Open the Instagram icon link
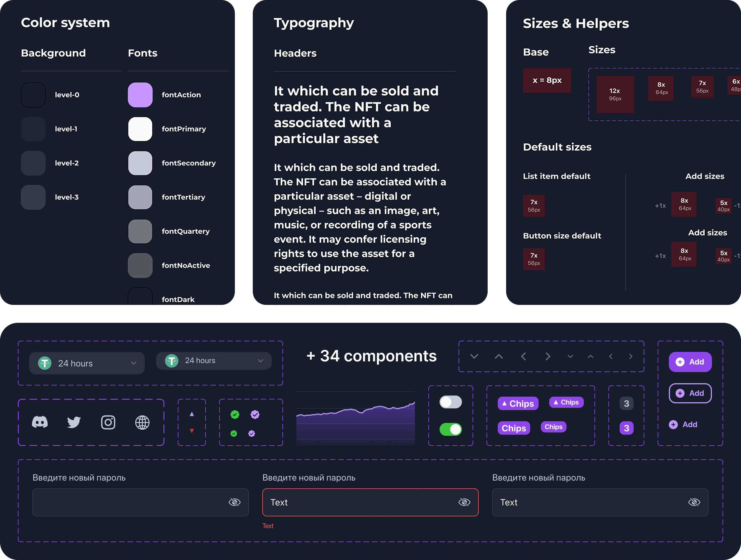The image size is (741, 560). click(108, 422)
